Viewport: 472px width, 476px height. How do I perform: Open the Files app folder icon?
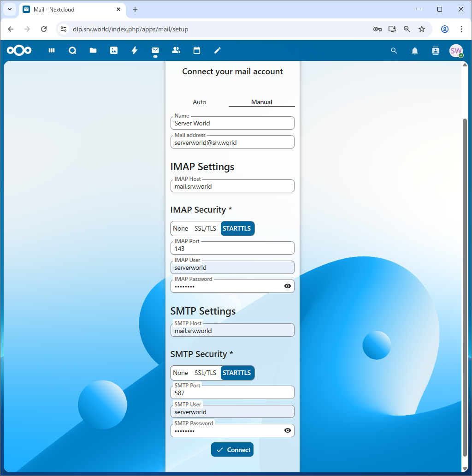click(93, 51)
